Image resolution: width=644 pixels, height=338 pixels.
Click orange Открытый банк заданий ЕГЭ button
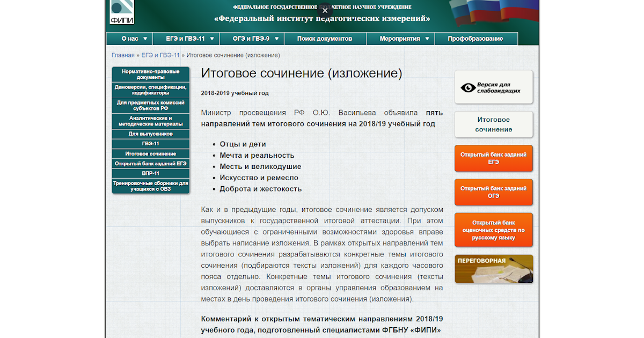click(x=494, y=158)
